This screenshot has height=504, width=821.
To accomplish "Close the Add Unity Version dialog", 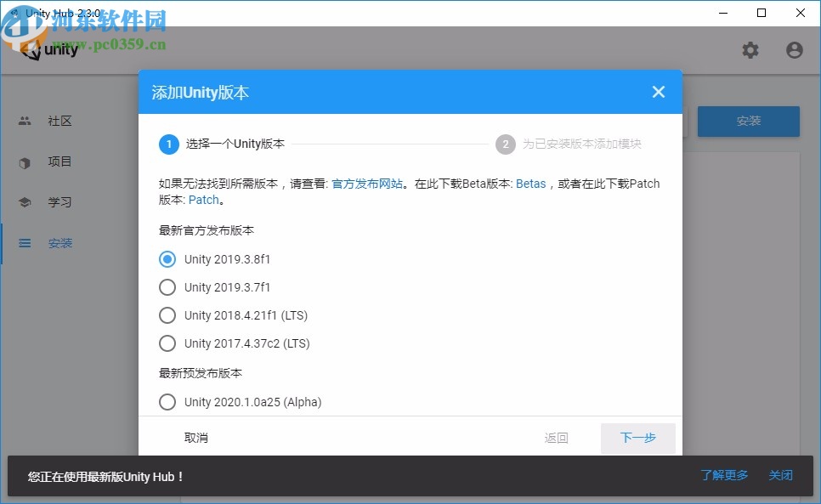I will (659, 92).
